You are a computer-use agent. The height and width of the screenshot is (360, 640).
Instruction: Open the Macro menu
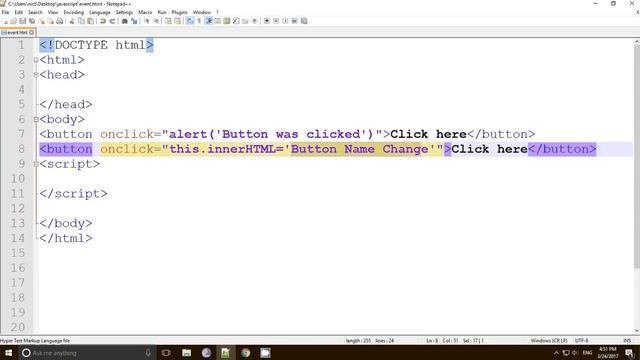pos(145,12)
